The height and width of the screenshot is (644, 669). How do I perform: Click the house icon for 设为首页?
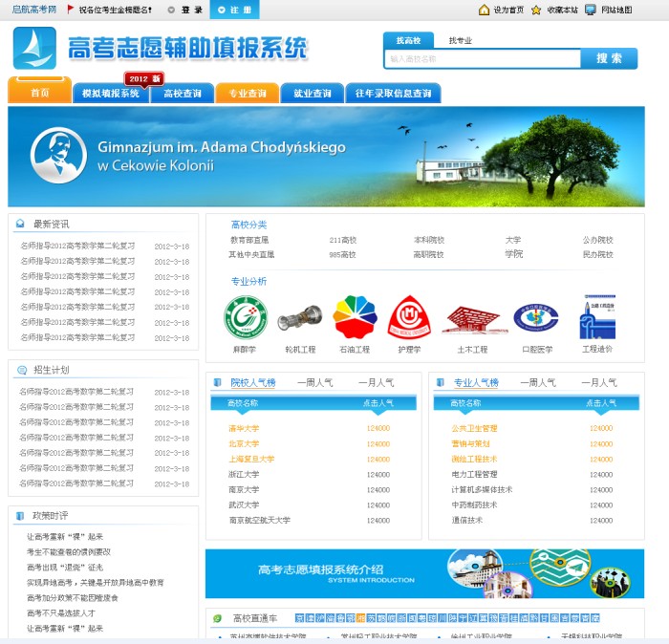484,10
